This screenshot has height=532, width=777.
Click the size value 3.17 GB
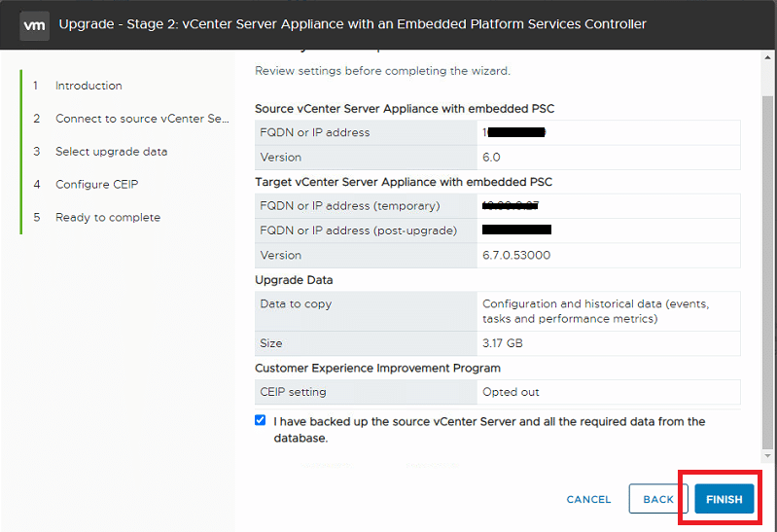click(503, 343)
